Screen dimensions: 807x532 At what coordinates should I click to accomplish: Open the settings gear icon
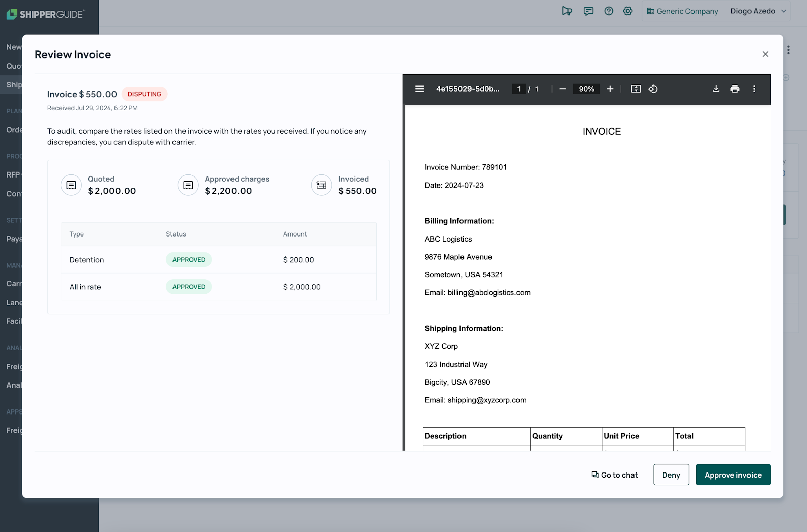(628, 11)
